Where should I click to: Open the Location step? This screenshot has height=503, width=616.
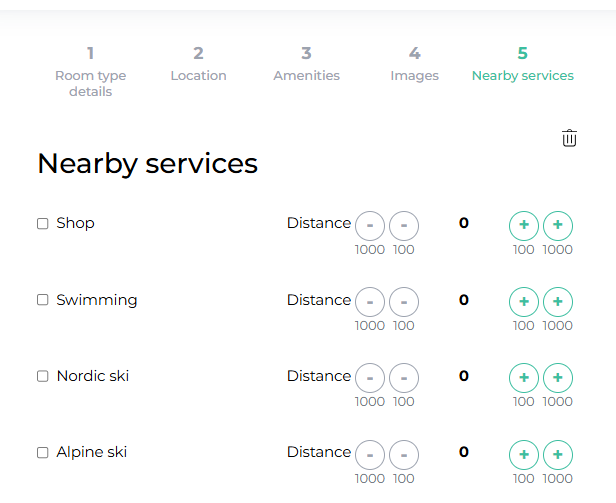coord(198,64)
